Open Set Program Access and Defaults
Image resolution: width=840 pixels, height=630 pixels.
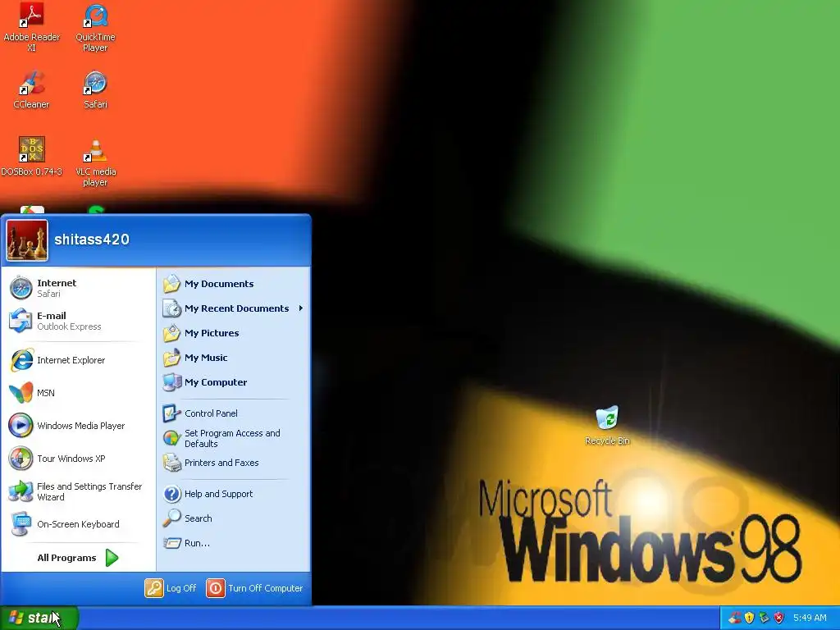[234, 438]
